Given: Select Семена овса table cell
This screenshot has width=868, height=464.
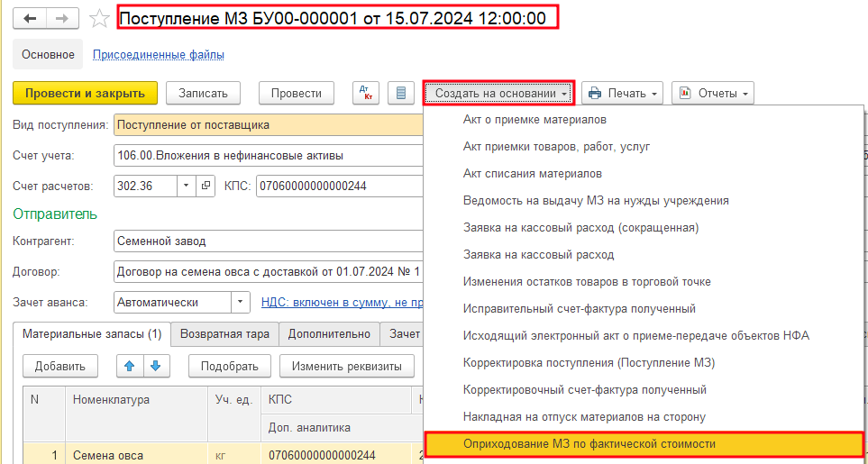Looking at the screenshot, I should [x=136, y=455].
